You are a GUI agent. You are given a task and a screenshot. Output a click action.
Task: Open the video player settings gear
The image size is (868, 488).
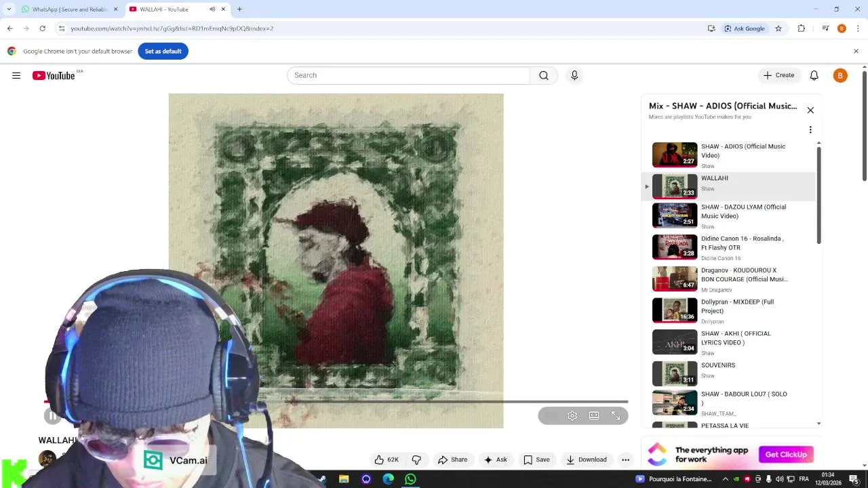coord(572,415)
